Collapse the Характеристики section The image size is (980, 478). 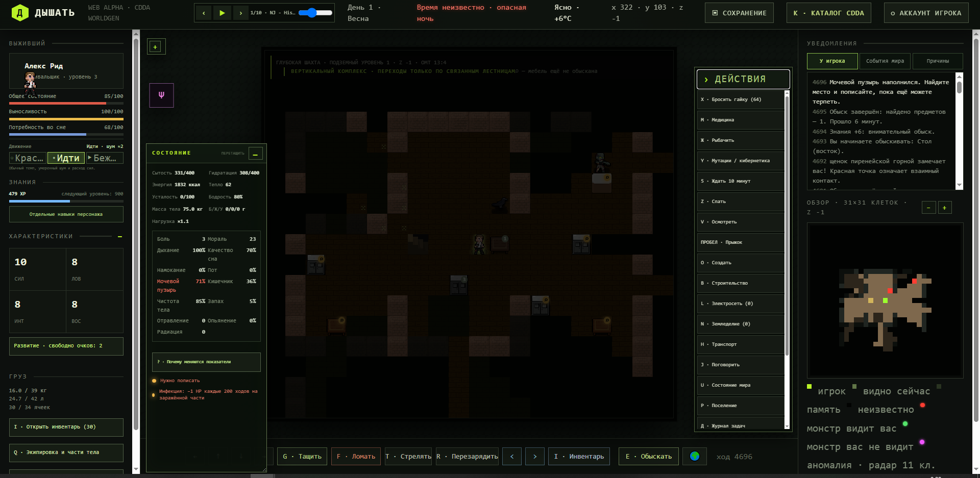[120, 237]
